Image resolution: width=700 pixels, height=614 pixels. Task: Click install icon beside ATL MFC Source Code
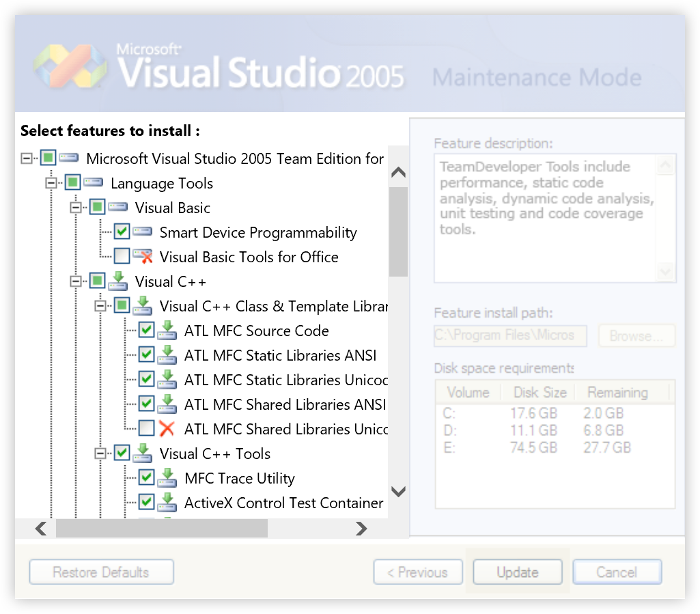(x=167, y=330)
